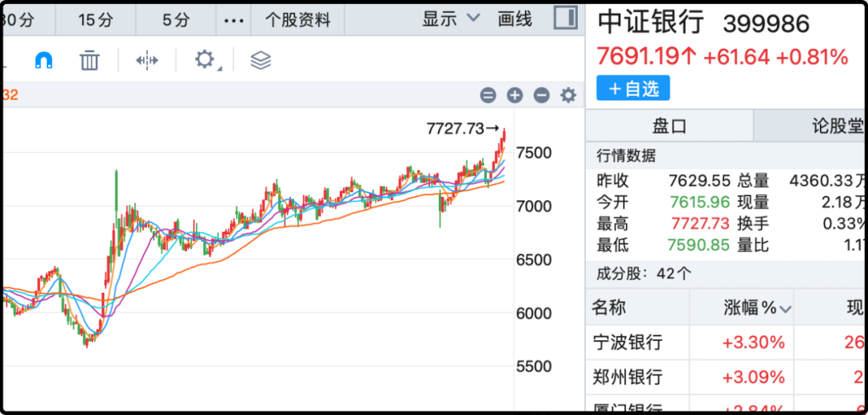
Task: Open the 个股资料 page
Action: (298, 20)
